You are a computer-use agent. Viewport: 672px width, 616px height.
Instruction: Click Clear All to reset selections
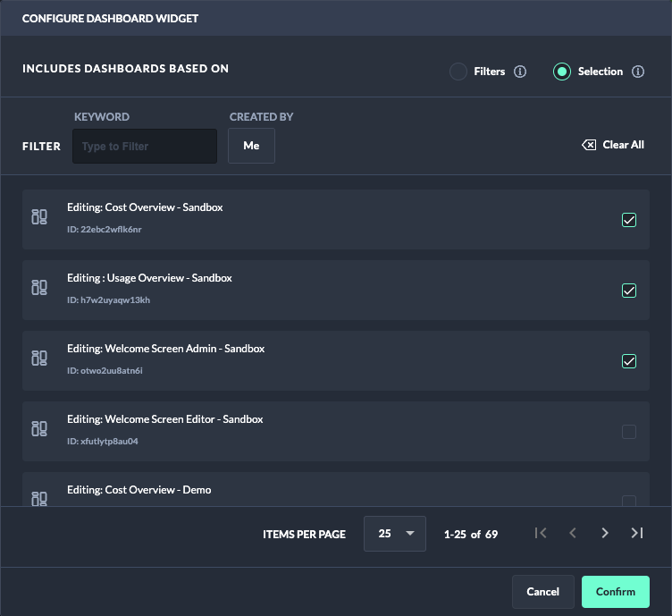pyautogui.click(x=613, y=145)
